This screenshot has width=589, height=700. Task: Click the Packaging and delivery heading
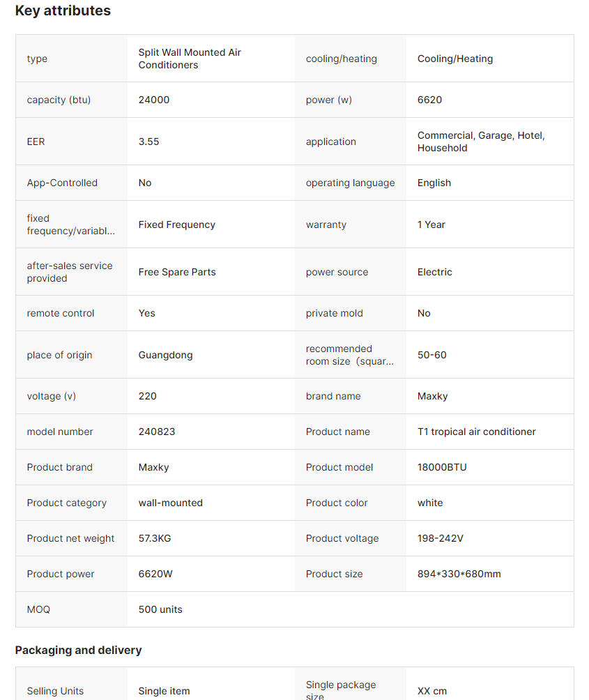coord(78,650)
